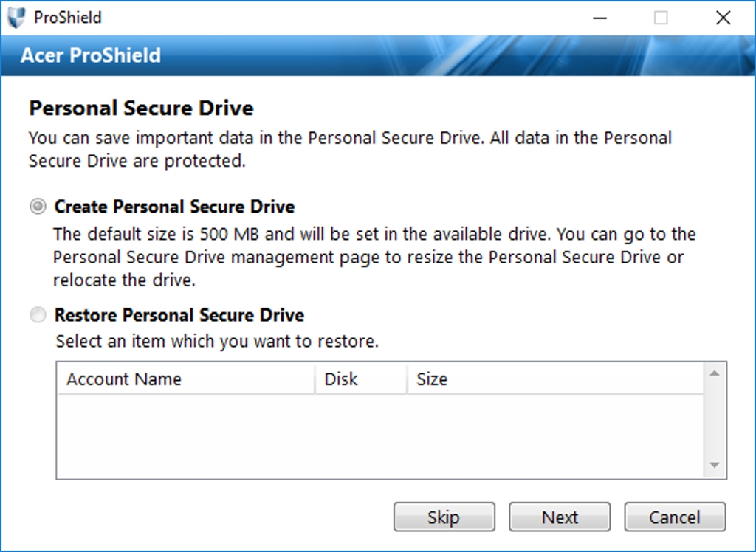Select the Create Personal Secure Drive radio button
Viewport: 756px width, 552px height.
pyautogui.click(x=38, y=207)
